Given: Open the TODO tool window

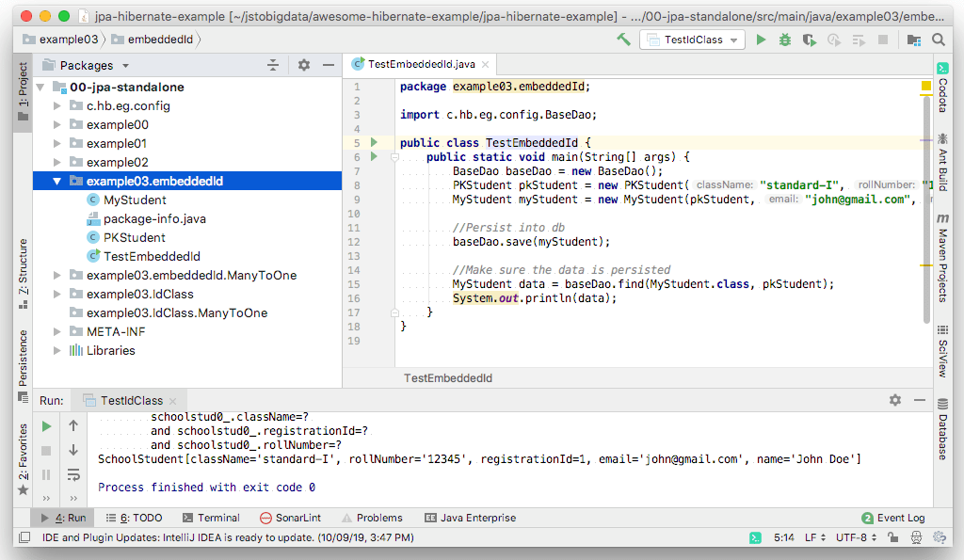Looking at the screenshot, I should coord(134,517).
